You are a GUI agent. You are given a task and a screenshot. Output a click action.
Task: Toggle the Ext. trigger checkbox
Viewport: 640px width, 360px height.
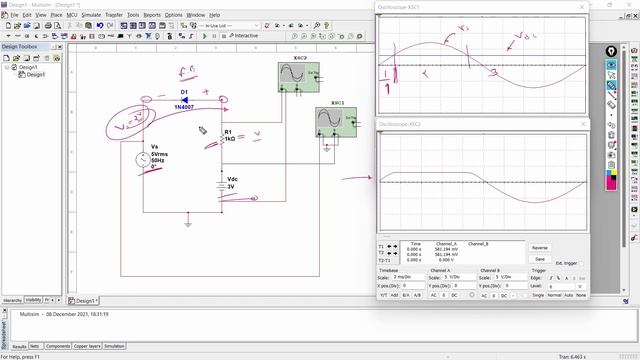click(581, 263)
